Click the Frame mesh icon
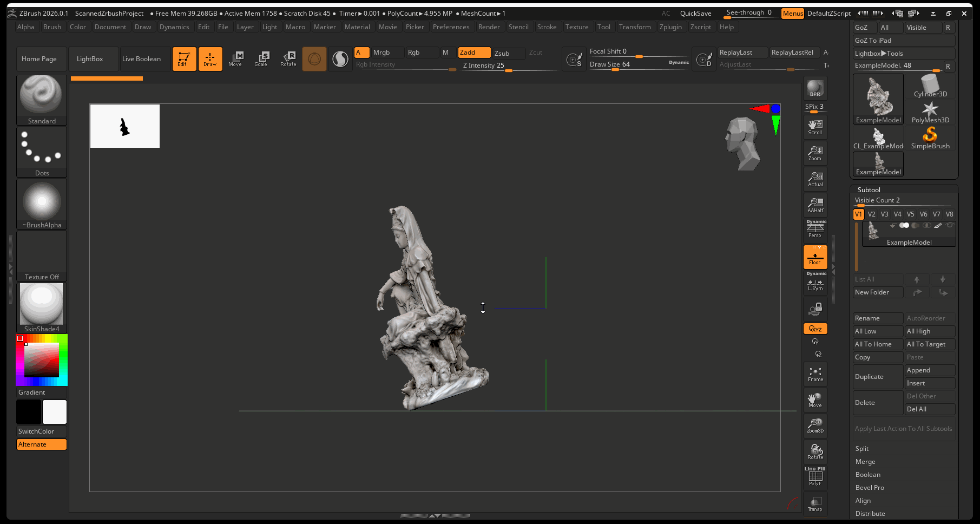This screenshot has width=980, height=524. [x=815, y=374]
